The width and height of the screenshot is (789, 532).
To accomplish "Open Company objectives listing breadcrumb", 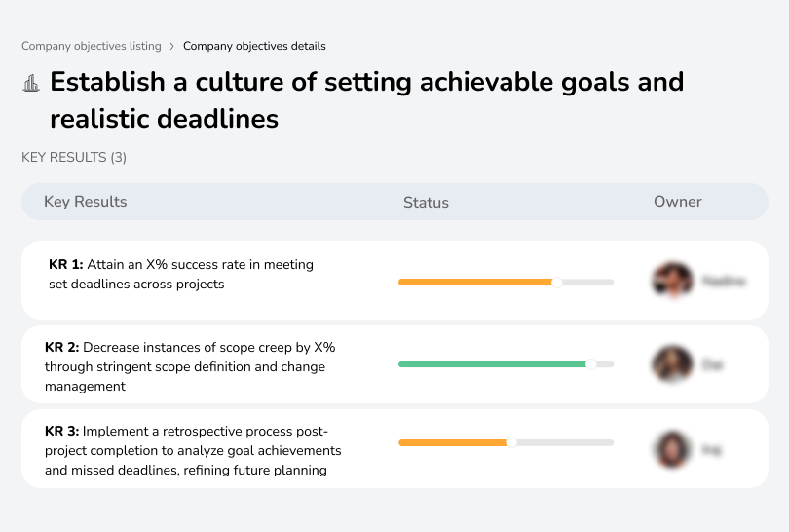I will [x=92, y=46].
